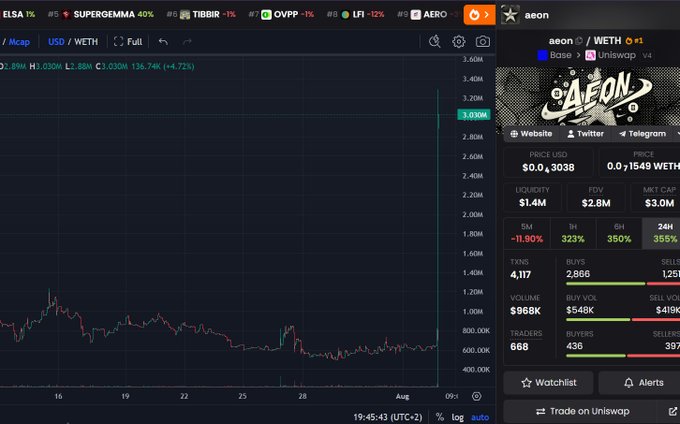
Task: Redo the chart action
Action: click(x=187, y=42)
